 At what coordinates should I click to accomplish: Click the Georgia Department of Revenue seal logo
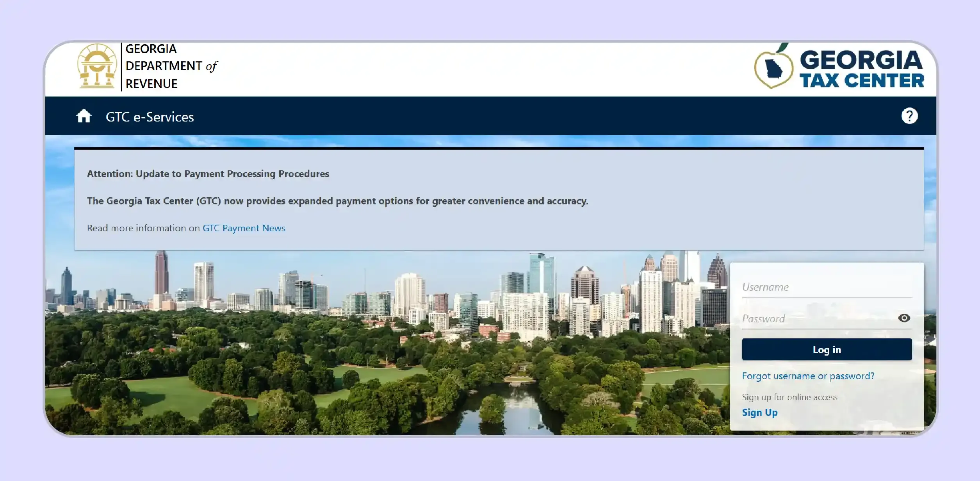tap(97, 66)
